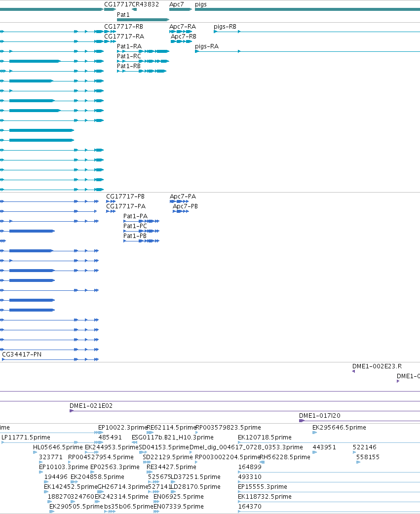Image resolution: width=420 pixels, height=514 pixels.
Task: Open the Pat1-RB transcript label
Action: point(129,66)
